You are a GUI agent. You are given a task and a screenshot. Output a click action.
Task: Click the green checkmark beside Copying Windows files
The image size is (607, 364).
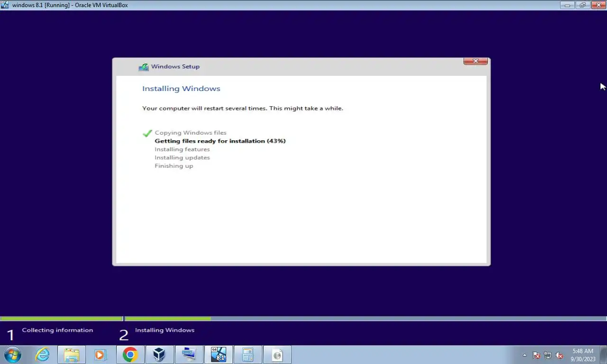coord(147,133)
